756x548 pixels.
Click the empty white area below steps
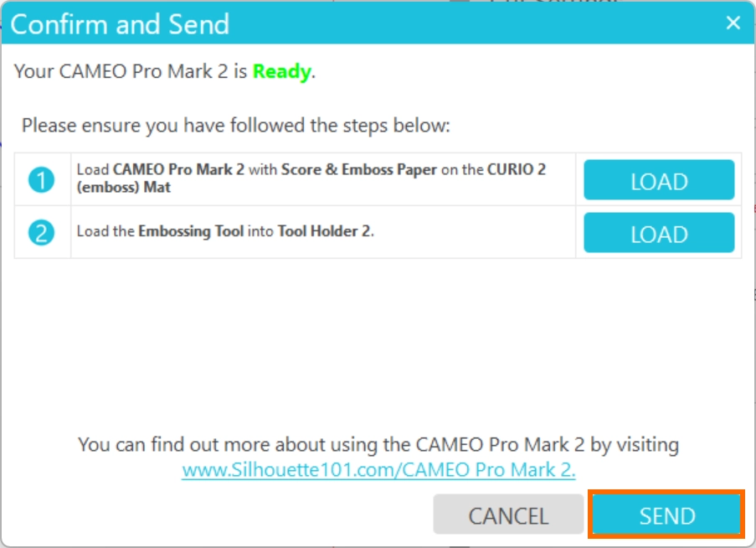(378, 343)
